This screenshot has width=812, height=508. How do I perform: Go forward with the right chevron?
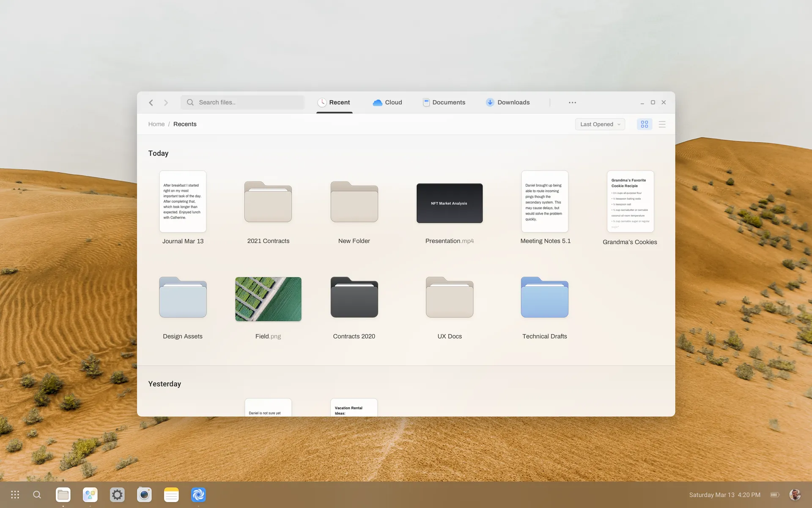tap(166, 102)
